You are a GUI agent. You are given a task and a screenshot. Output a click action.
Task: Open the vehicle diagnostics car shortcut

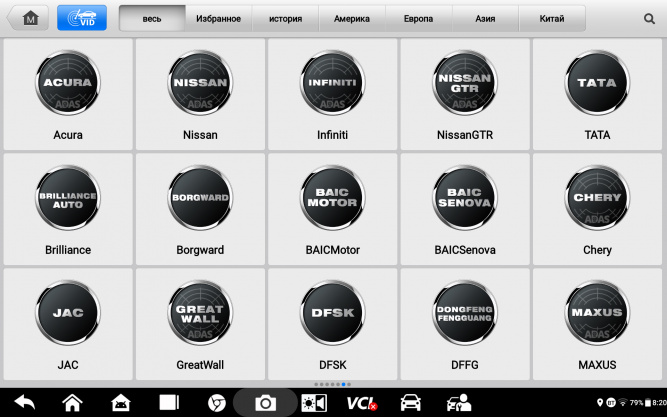410,403
